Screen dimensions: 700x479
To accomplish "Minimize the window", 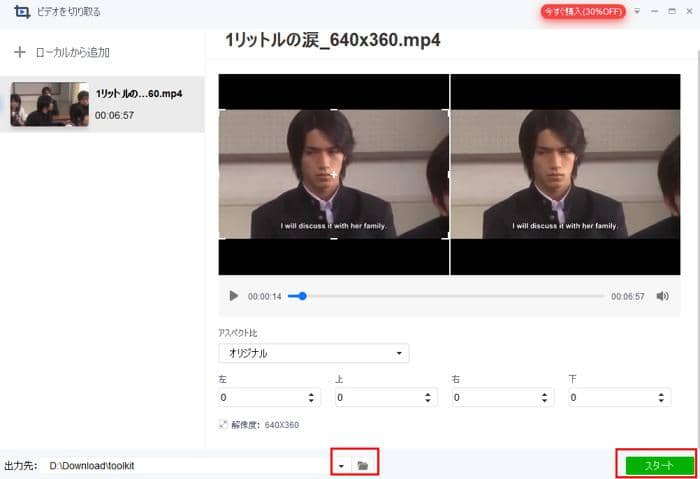I will (x=654, y=11).
